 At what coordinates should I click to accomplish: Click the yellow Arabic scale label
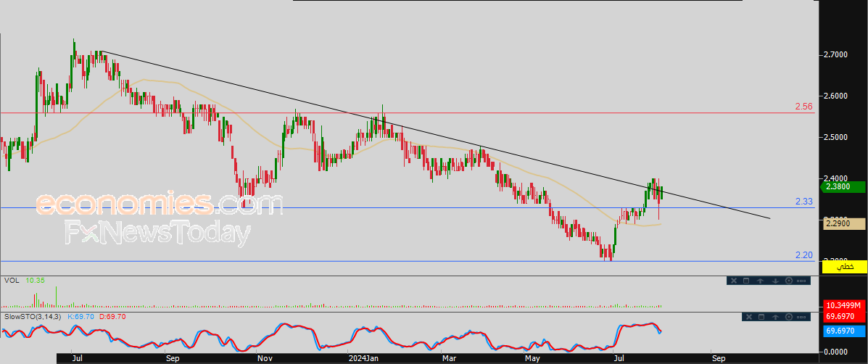tap(844, 267)
